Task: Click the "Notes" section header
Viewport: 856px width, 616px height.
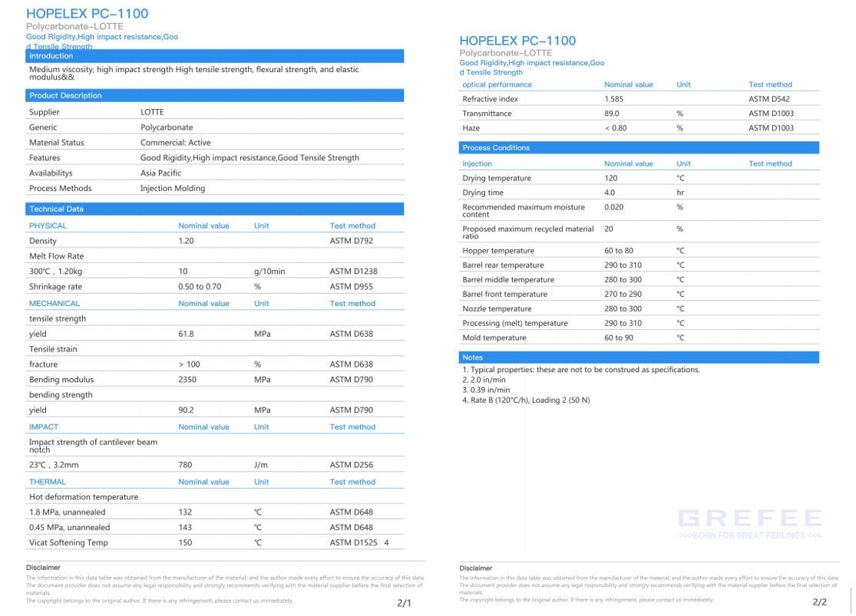Action: tap(639, 357)
